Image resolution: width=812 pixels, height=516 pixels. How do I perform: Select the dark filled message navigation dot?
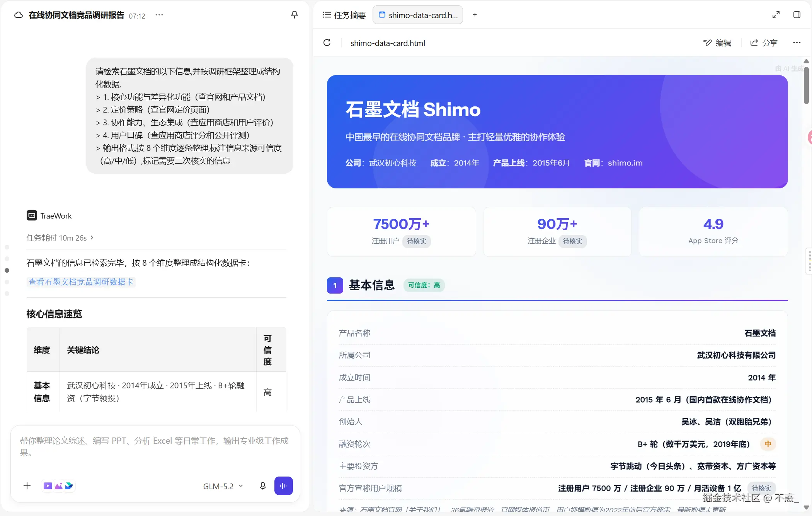click(x=7, y=270)
